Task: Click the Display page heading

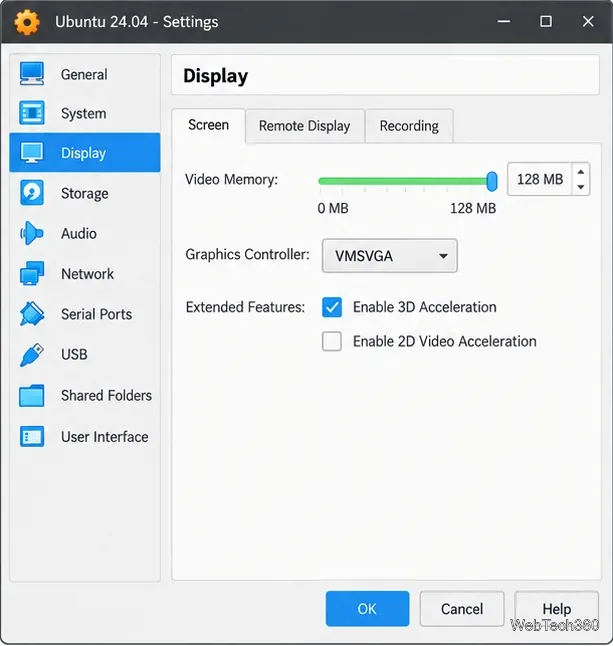Action: point(215,76)
